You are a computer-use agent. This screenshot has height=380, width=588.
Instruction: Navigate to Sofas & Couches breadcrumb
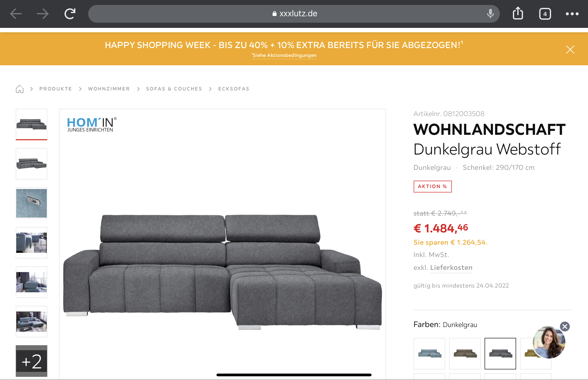coord(174,89)
